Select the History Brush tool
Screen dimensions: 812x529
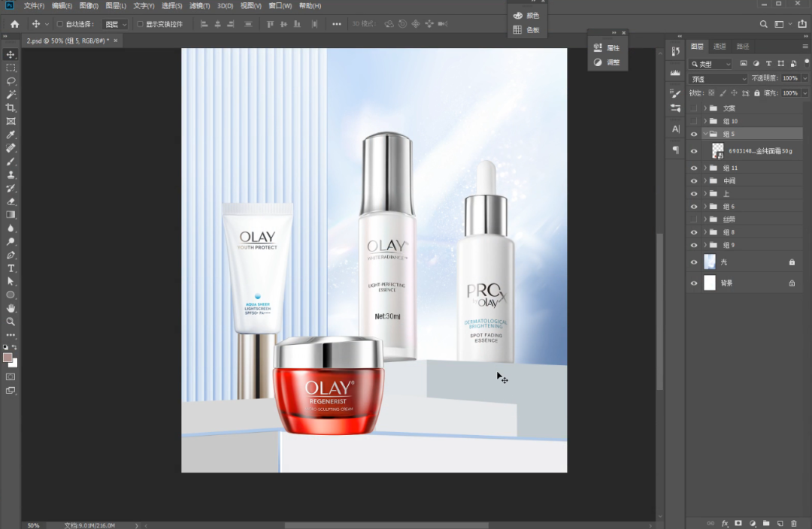coord(11,189)
